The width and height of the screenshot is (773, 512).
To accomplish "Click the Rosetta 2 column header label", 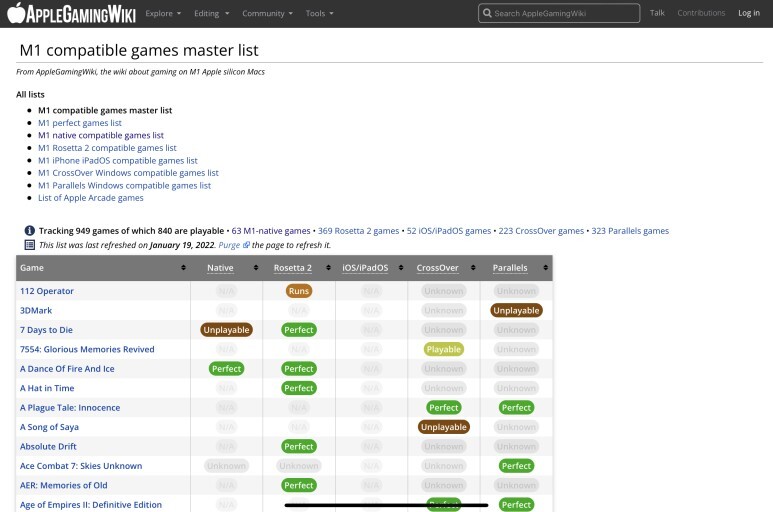I will tap(293, 268).
